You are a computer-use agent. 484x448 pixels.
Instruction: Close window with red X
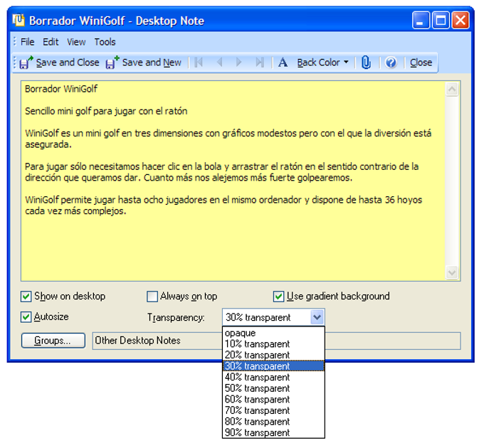pos(461,21)
